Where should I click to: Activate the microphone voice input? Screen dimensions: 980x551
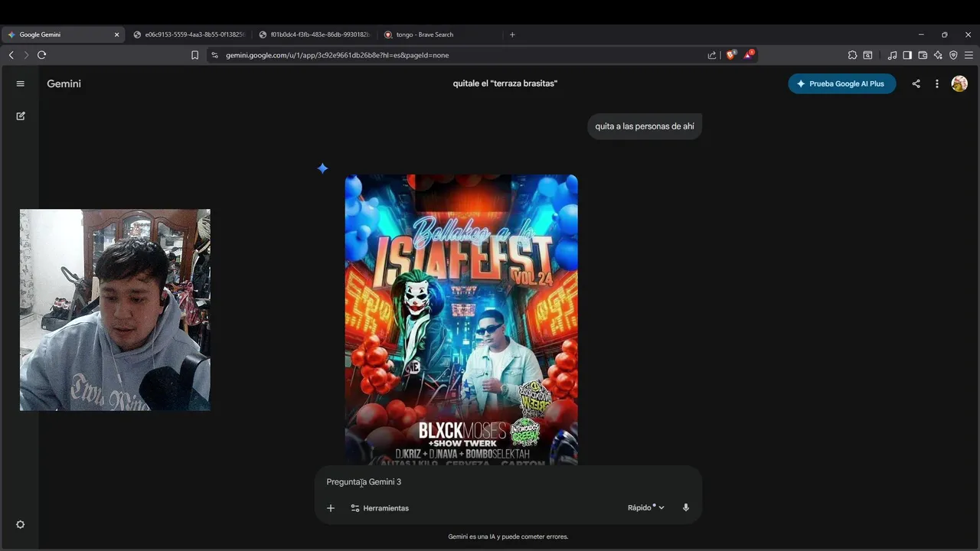pos(686,507)
